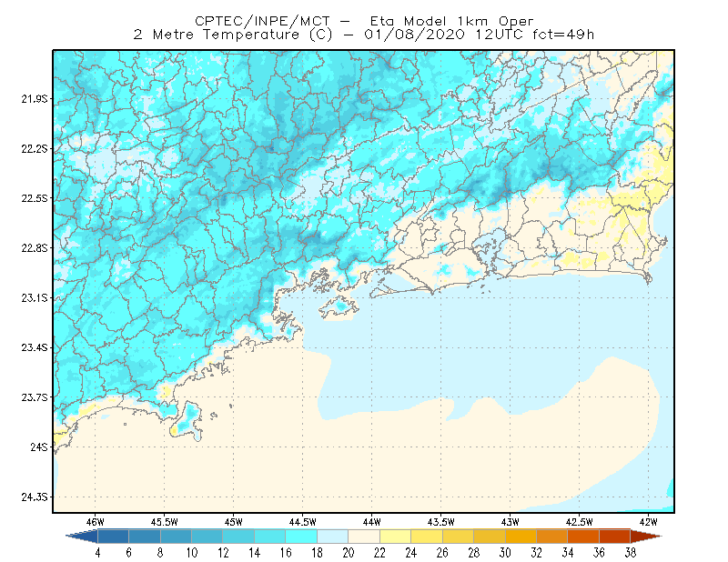Click the legend swatch between 32 and 34
This screenshot has height=562, width=728.
pos(552,537)
